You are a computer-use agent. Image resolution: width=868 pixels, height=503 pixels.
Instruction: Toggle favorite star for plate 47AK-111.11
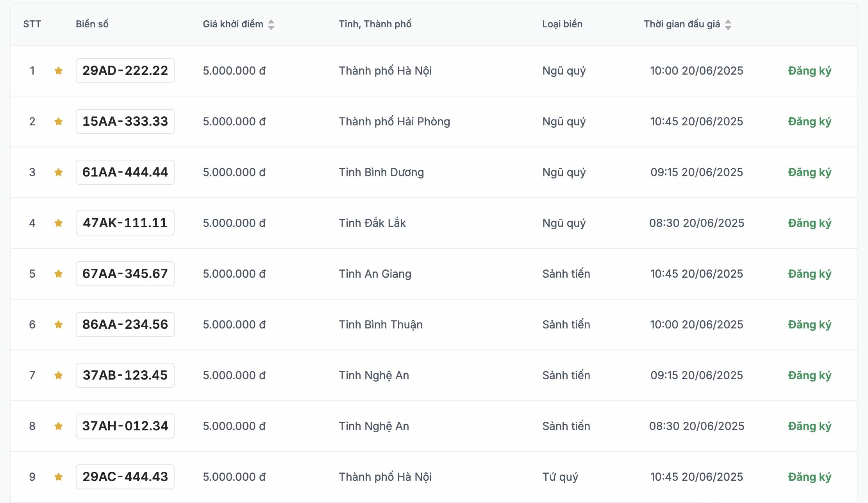pos(59,223)
